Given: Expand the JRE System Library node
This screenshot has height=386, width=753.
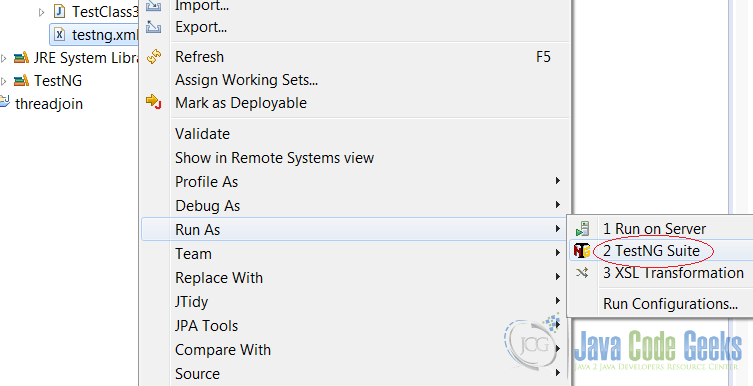Looking at the screenshot, I should point(4,59).
